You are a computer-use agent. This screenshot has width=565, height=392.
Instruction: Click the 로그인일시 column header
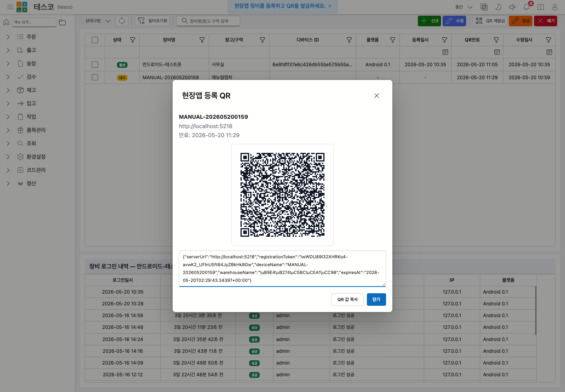coord(123,280)
